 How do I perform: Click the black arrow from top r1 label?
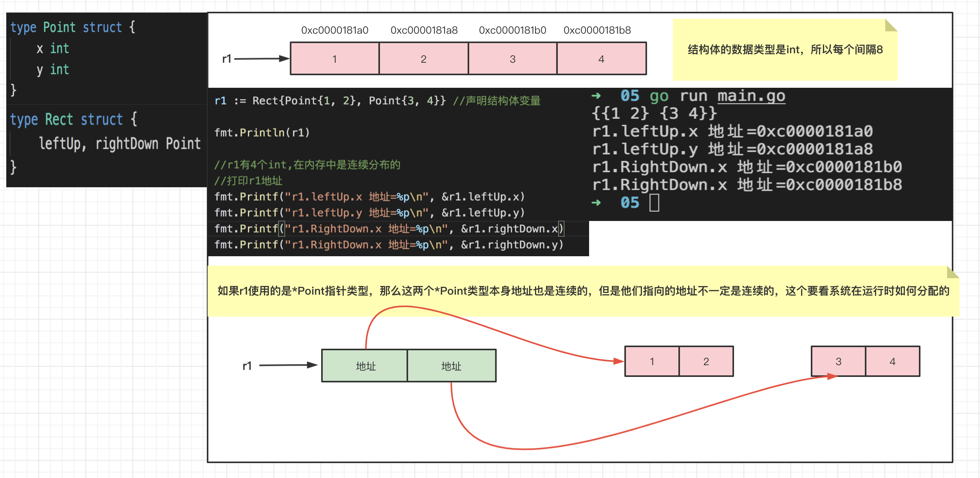coord(260,59)
